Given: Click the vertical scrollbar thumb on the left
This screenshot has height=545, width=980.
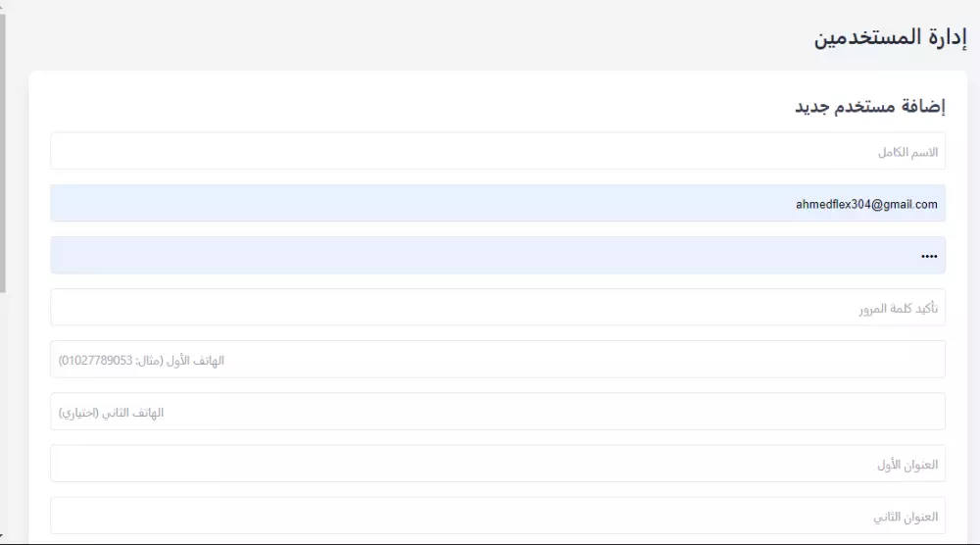Looking at the screenshot, I should [x=3, y=147].
